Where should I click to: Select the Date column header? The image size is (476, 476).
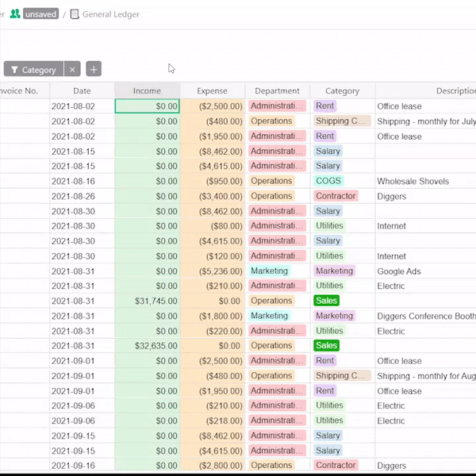tap(82, 90)
